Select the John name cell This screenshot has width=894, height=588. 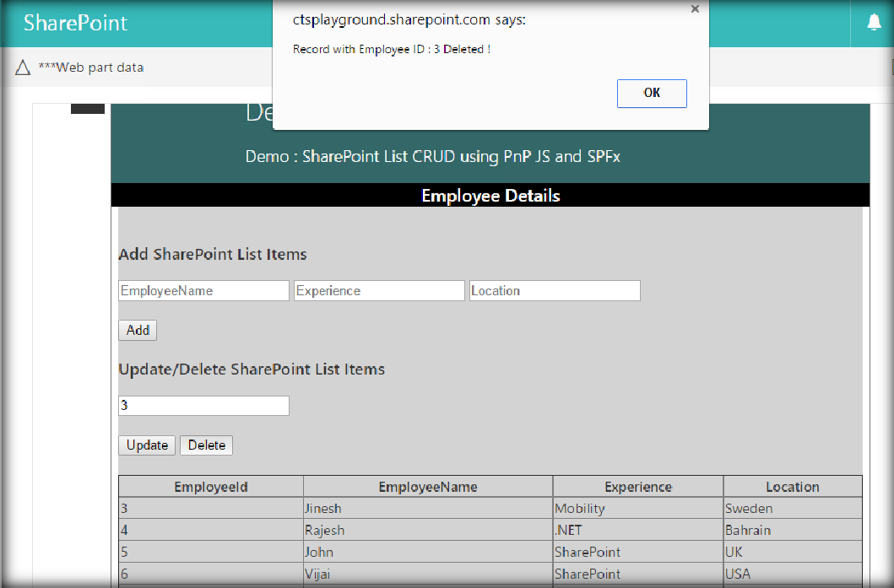pyautogui.click(x=428, y=552)
